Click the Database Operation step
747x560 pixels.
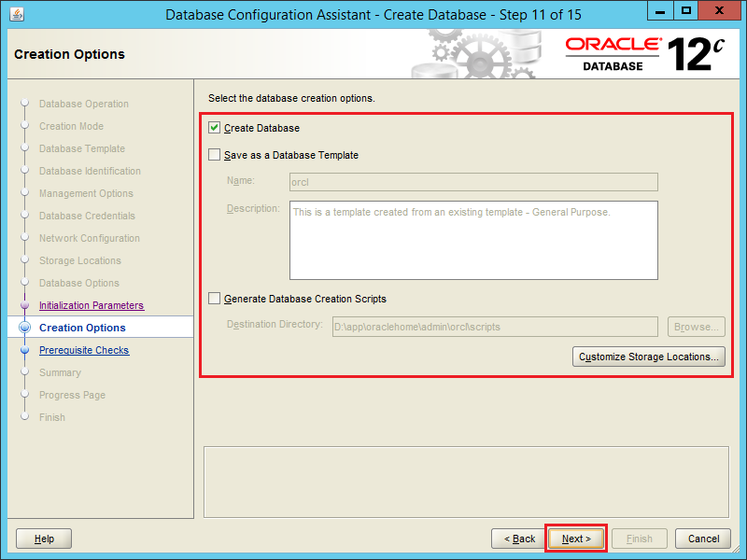pos(84,104)
